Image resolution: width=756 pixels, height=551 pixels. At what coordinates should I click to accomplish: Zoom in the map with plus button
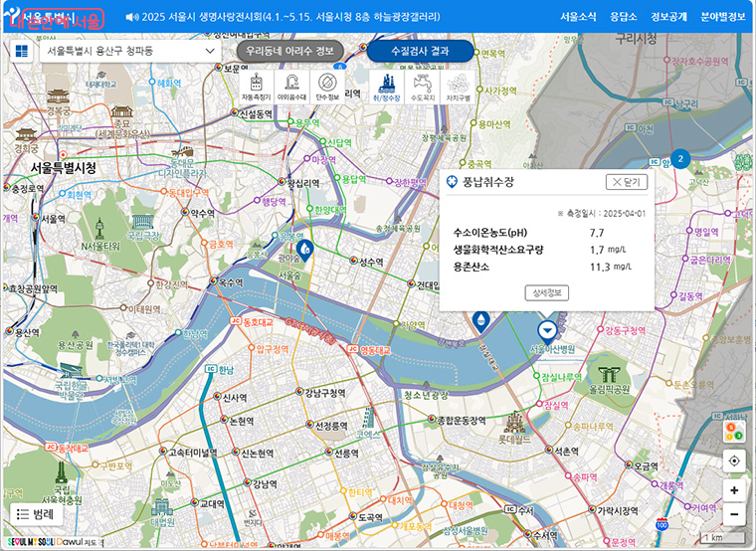click(734, 490)
